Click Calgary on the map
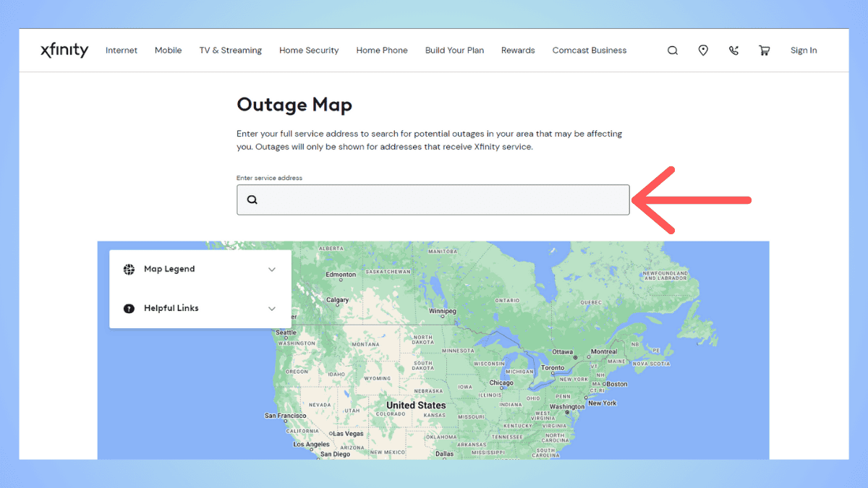This screenshot has height=488, width=868. (x=338, y=300)
